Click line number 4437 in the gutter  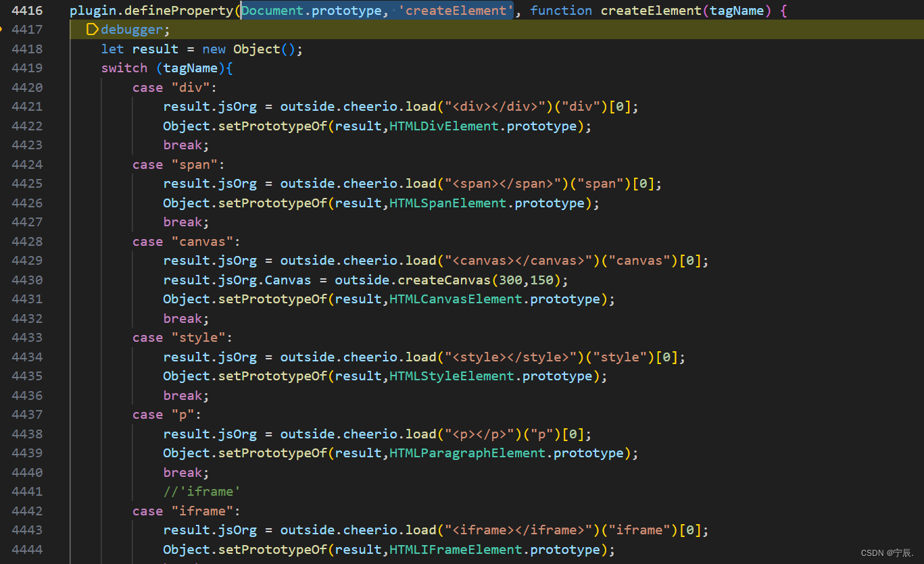pos(27,415)
